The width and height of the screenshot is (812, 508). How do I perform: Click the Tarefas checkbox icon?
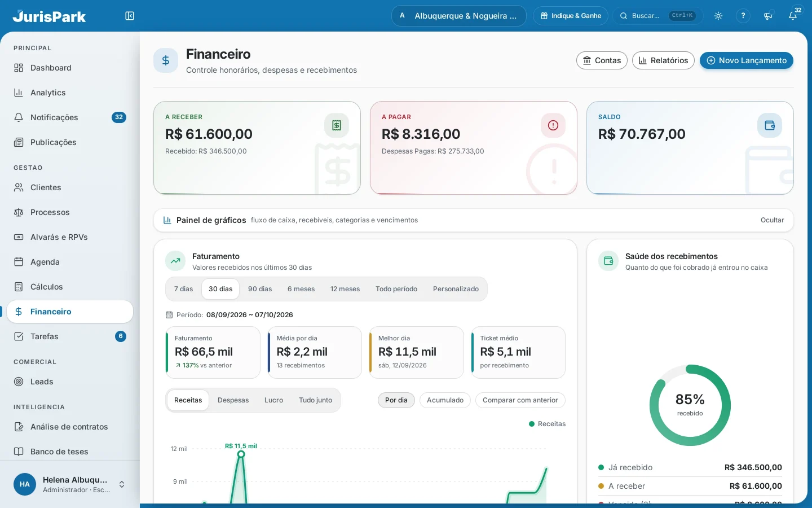pyautogui.click(x=19, y=336)
